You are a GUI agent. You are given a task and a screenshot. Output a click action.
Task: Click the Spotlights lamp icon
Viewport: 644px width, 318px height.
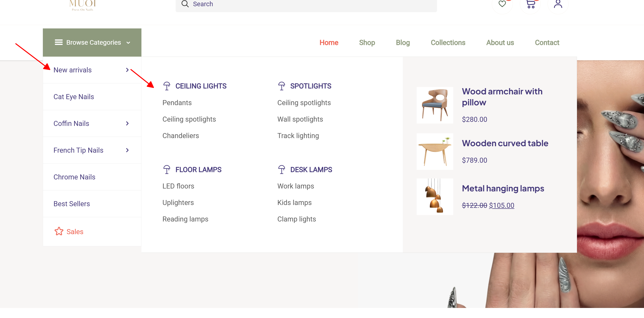pyautogui.click(x=281, y=86)
